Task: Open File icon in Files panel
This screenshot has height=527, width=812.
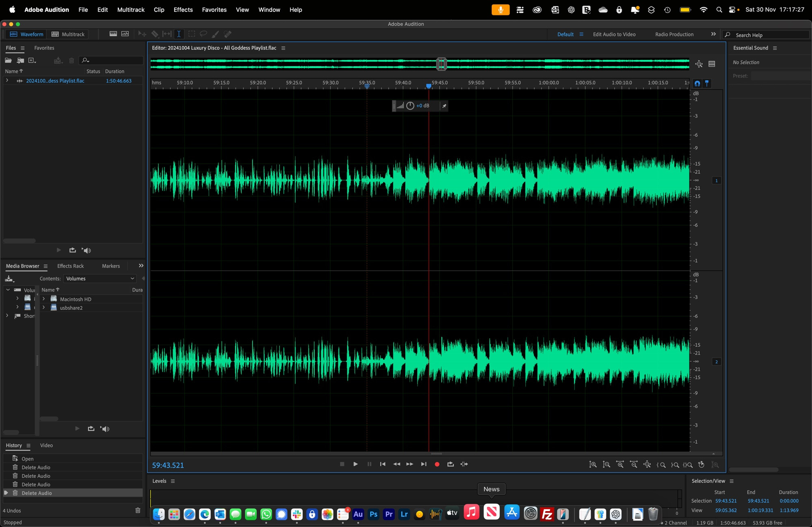Action: [x=8, y=60]
